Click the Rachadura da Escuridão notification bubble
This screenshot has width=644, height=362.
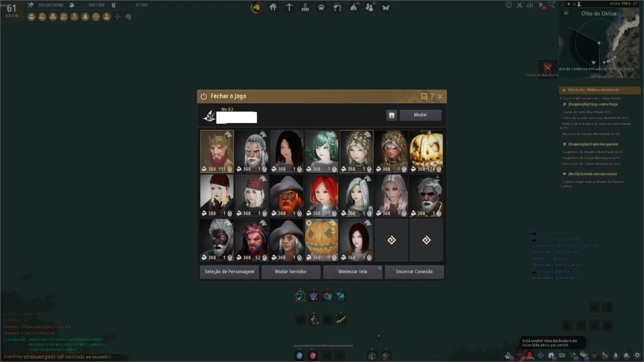[x=553, y=343]
